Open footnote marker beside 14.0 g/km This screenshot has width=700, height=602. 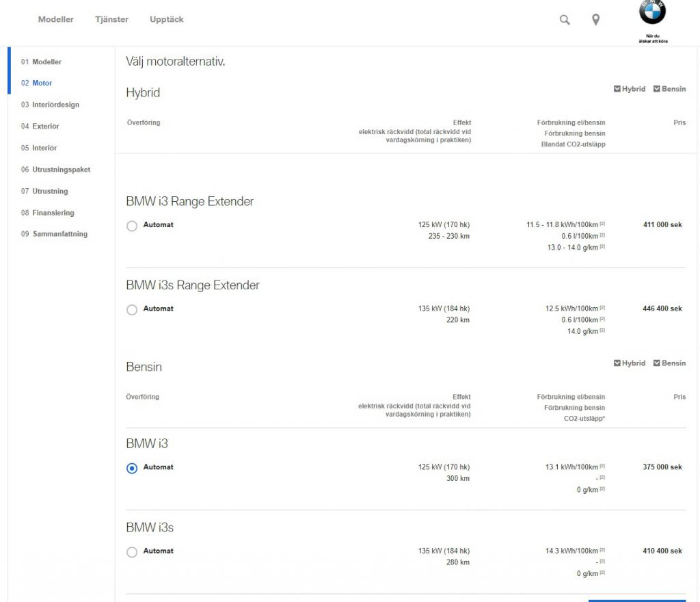(602, 330)
